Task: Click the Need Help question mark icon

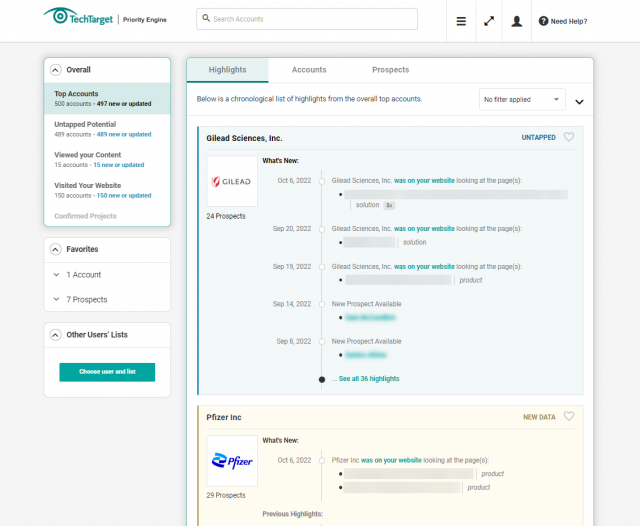Action: [543, 21]
